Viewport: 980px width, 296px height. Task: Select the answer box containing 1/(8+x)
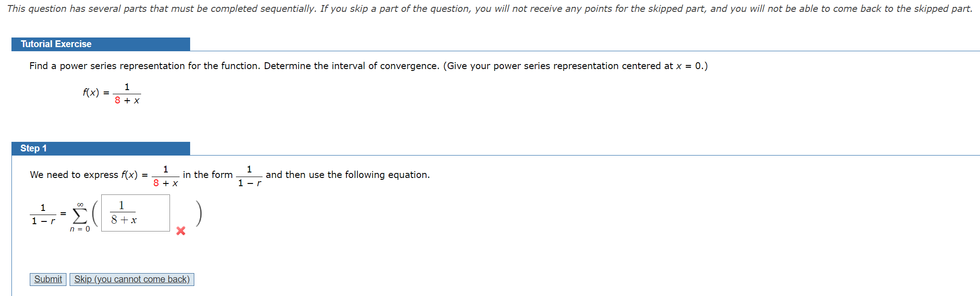click(x=135, y=213)
